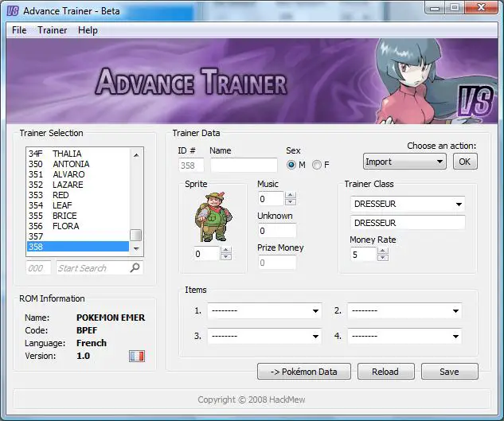This screenshot has width=504, height=421.
Task: Select trainer 34F THALIA in list
Action: [x=78, y=154]
